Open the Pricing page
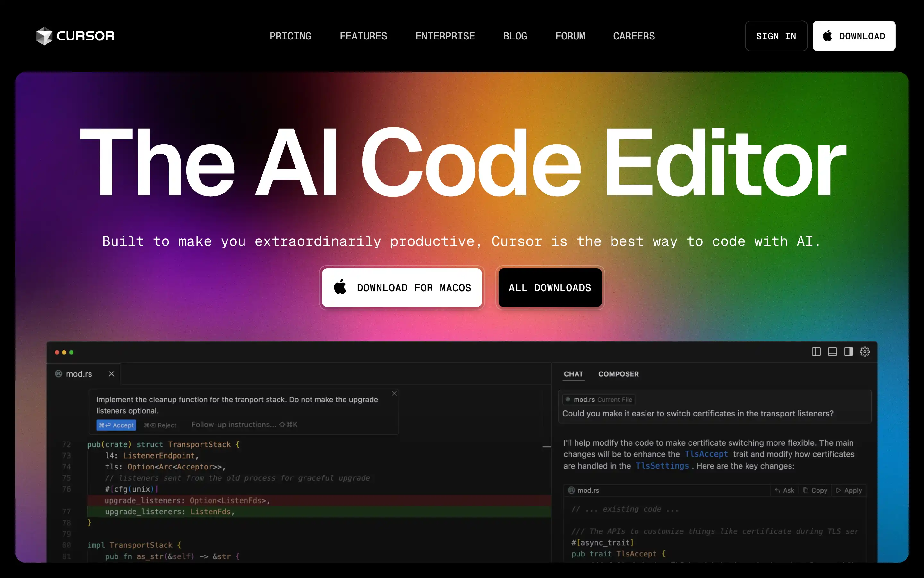Image resolution: width=924 pixels, height=578 pixels. 290,36
